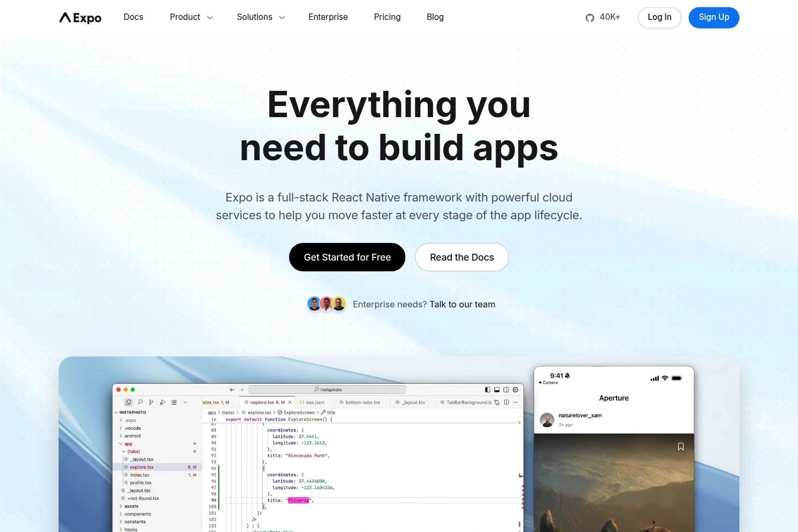
Task: Click the Expo logo in the header
Action: tap(80, 18)
